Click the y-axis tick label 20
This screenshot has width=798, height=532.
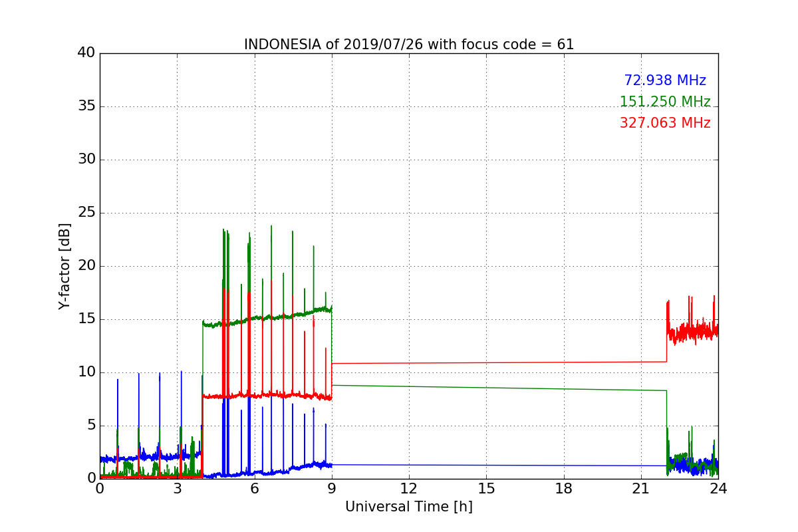[86, 266]
